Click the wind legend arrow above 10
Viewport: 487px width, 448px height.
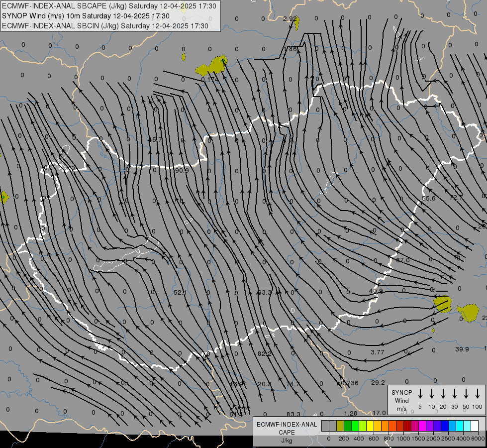click(432, 394)
